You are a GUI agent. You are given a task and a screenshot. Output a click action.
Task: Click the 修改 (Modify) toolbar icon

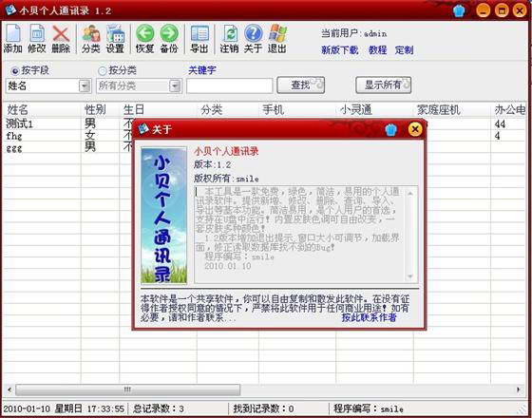coord(37,38)
